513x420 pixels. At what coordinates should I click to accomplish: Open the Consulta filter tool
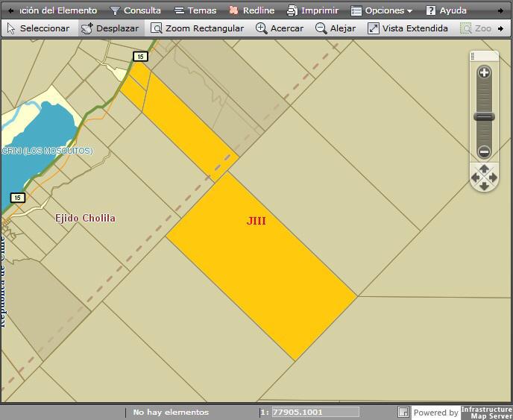[136, 10]
